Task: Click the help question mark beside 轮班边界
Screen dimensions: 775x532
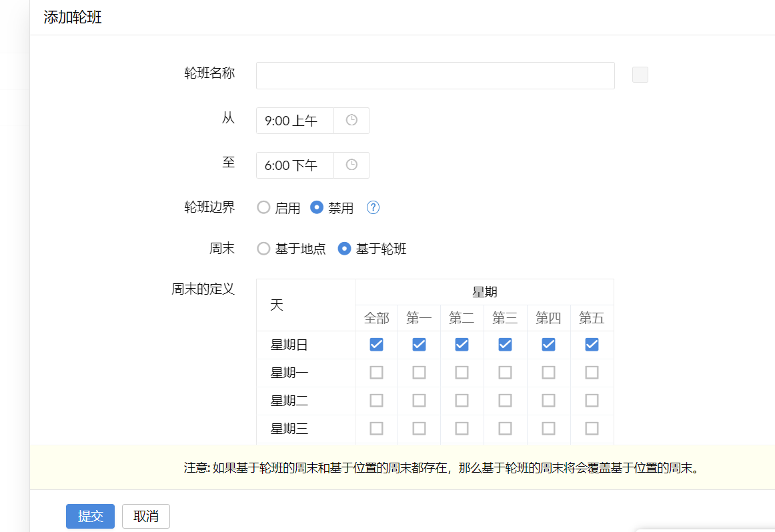Action: [x=373, y=208]
